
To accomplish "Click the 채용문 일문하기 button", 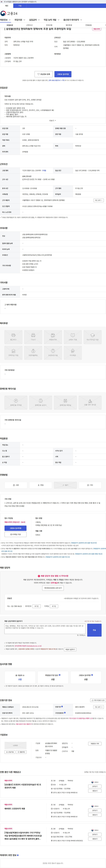I will click(70, 649).
